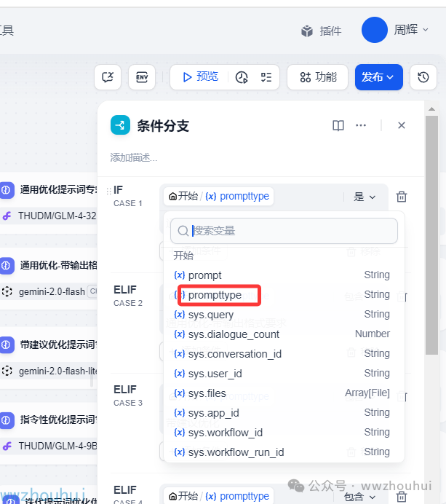Click the gemini-2.0-flash-lite model label
Screen dimensions: 446x504
[57, 371]
